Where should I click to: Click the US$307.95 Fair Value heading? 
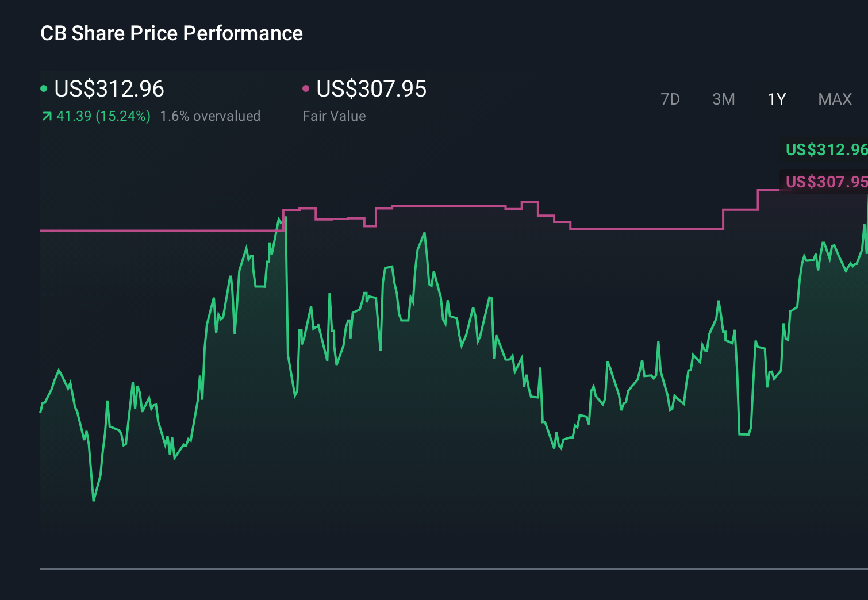tap(372, 89)
